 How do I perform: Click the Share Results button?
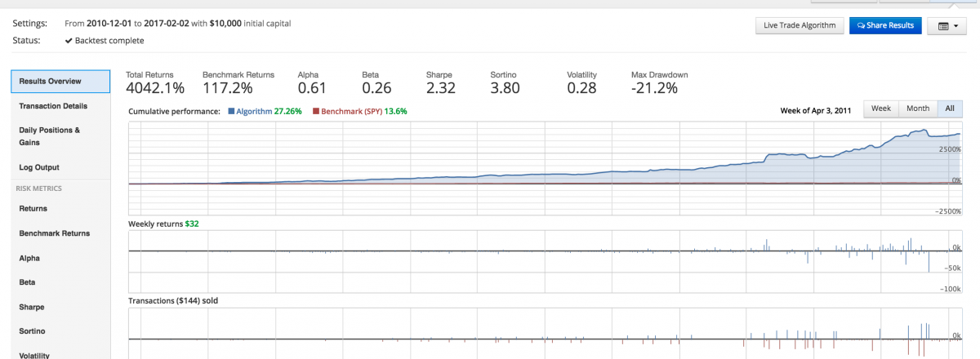coord(886,25)
